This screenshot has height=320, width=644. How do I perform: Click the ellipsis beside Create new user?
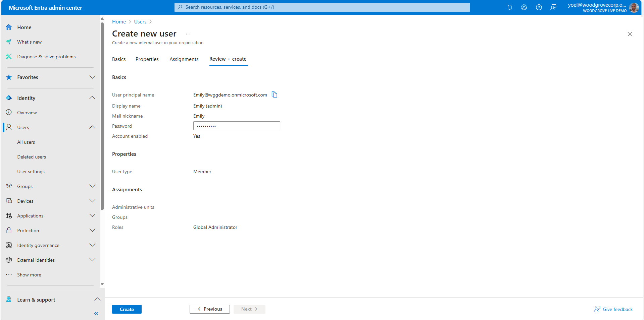[188, 34]
